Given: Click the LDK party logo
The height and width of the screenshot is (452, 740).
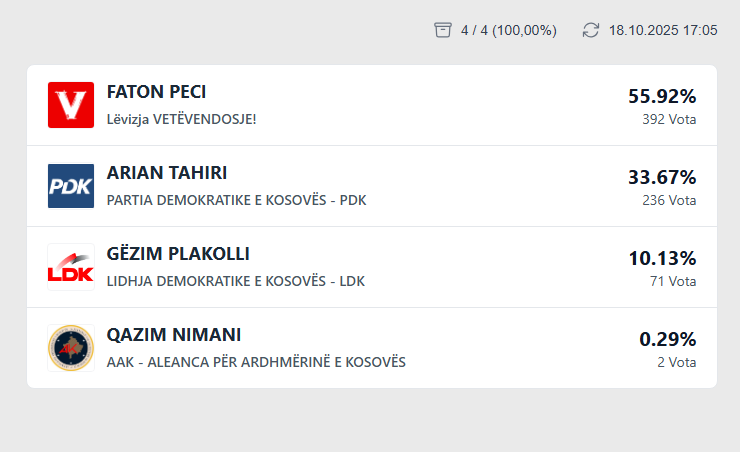Looking at the screenshot, I should [x=71, y=267].
